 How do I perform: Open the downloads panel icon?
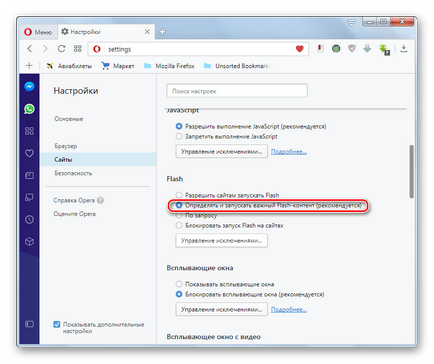pos(404,49)
